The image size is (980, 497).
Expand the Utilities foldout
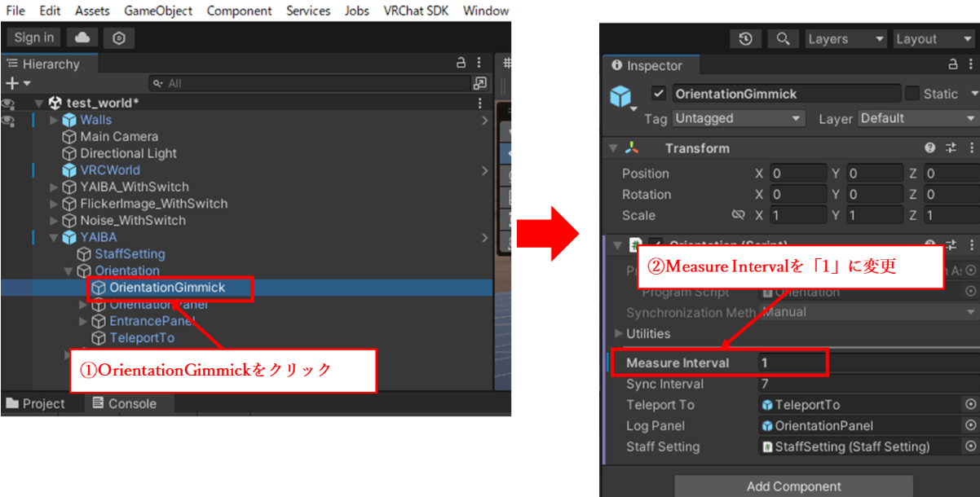[619, 333]
